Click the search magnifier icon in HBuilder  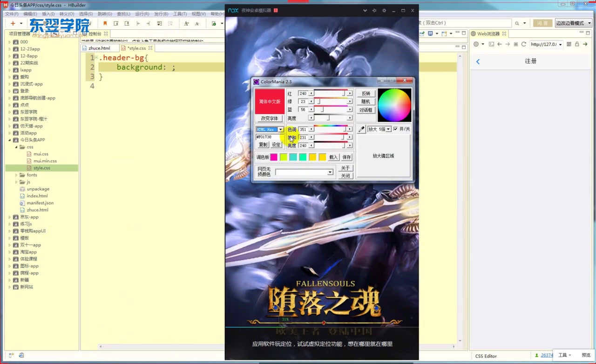tap(517, 23)
